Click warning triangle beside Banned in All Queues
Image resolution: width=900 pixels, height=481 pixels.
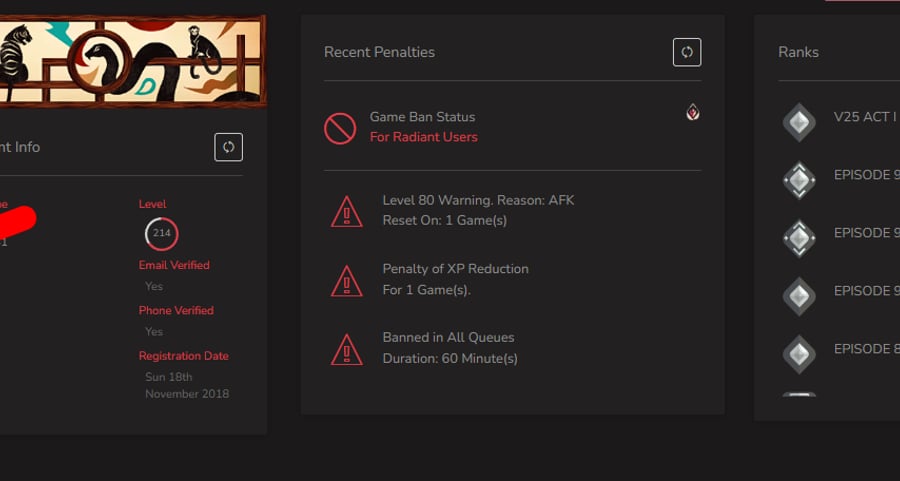pyautogui.click(x=347, y=350)
